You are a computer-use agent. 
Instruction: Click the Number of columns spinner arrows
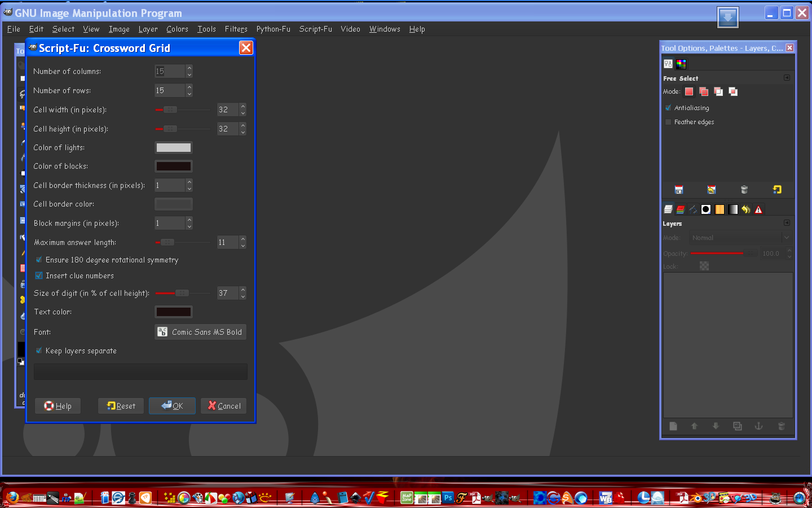(x=189, y=71)
